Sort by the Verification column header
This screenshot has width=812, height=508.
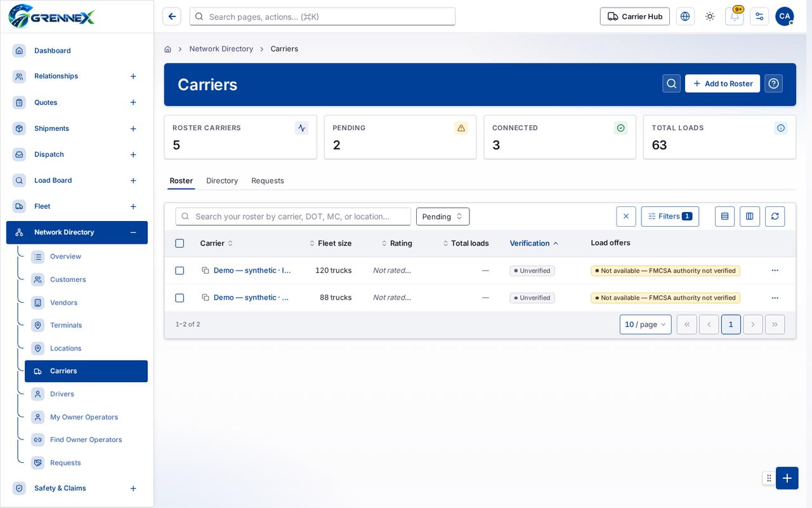click(x=534, y=243)
